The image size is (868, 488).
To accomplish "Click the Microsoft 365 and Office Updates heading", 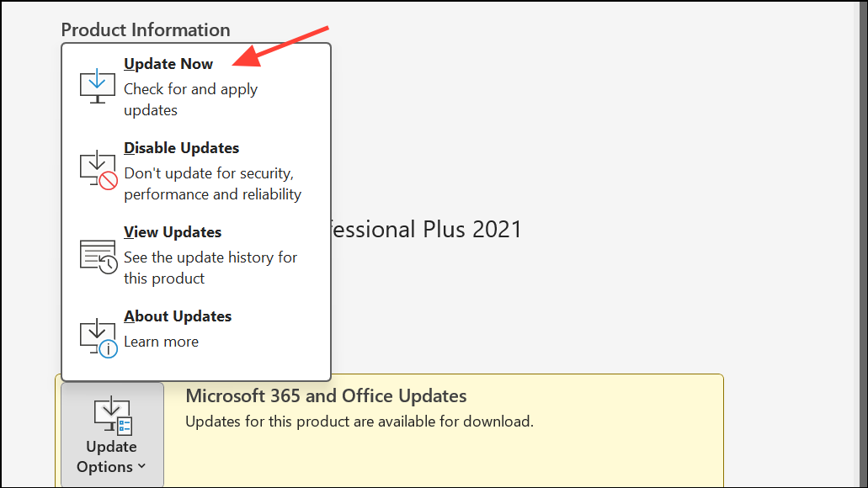I will click(x=326, y=395).
